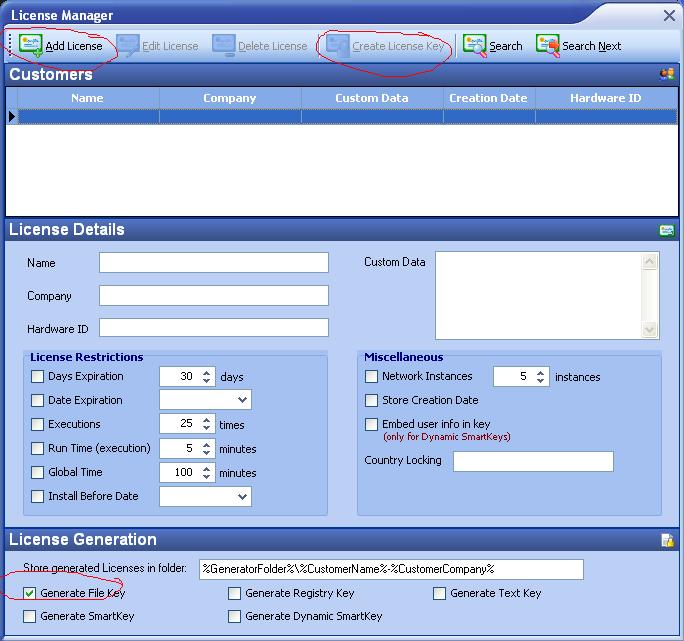Check Generate SmartKey option
Image resolution: width=684 pixels, height=641 pixels.
coord(30,616)
